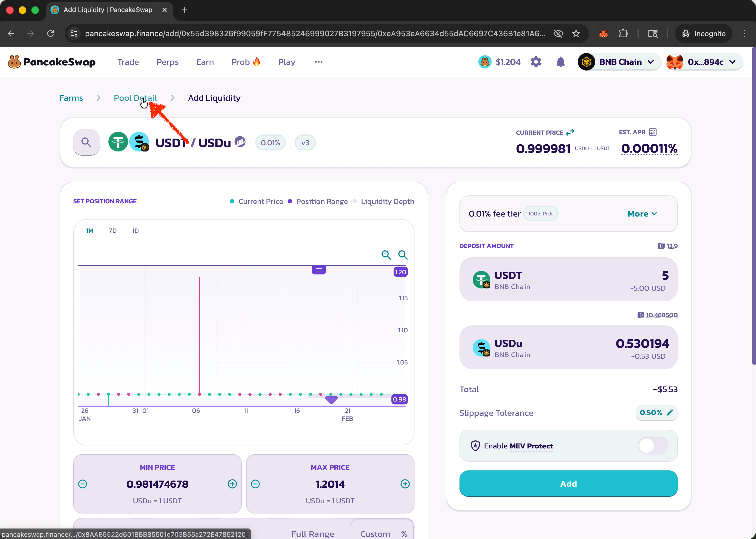The height and width of the screenshot is (539, 756).
Task: Open the Earn menu
Action: pos(205,62)
